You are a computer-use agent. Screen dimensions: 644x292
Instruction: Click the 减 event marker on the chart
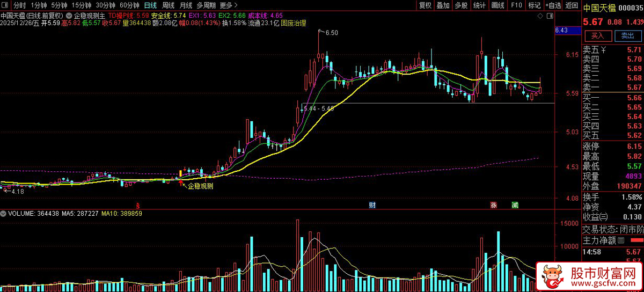click(x=515, y=206)
